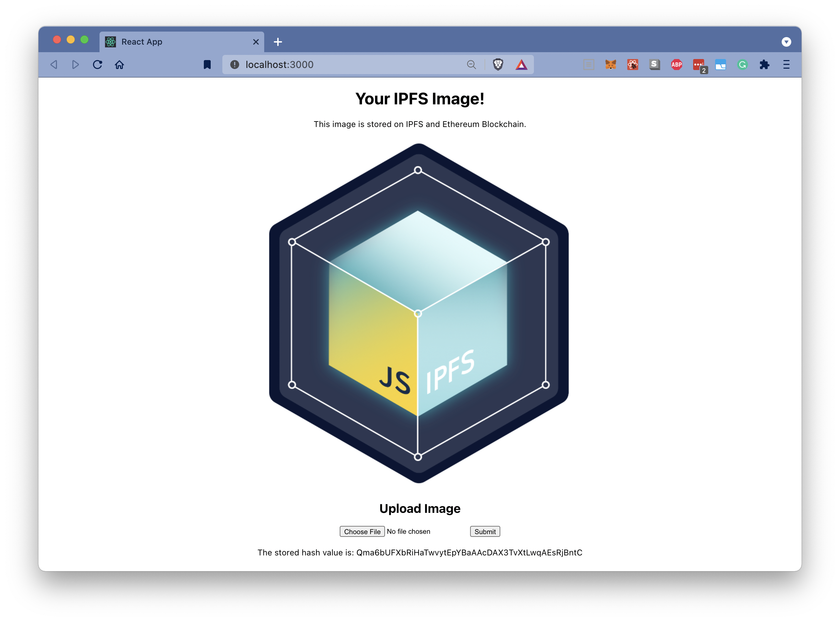Click the JS IPFS cube image
Viewport: 840px width, 622px height.
click(419, 313)
